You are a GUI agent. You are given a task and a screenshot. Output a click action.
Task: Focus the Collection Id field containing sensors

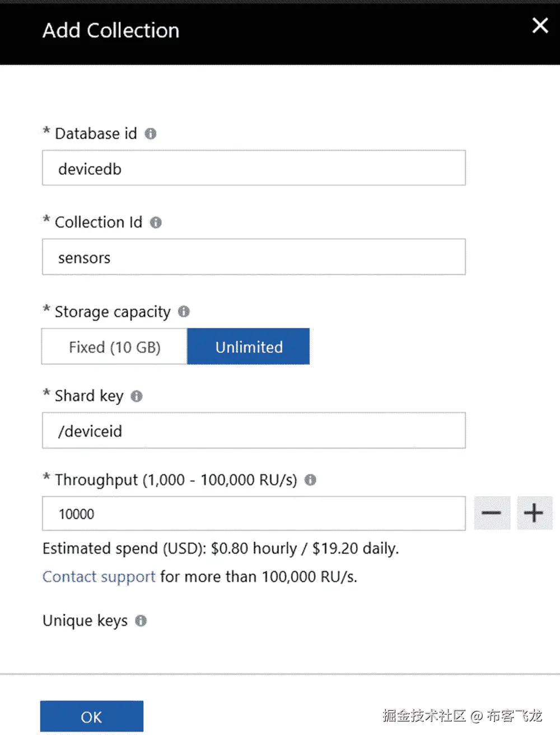pyautogui.click(x=254, y=257)
